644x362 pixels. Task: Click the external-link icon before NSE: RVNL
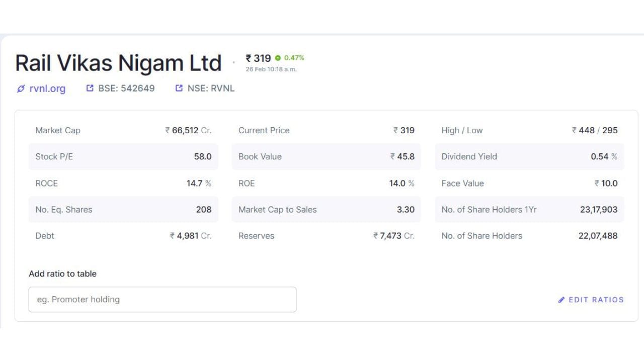coord(179,88)
